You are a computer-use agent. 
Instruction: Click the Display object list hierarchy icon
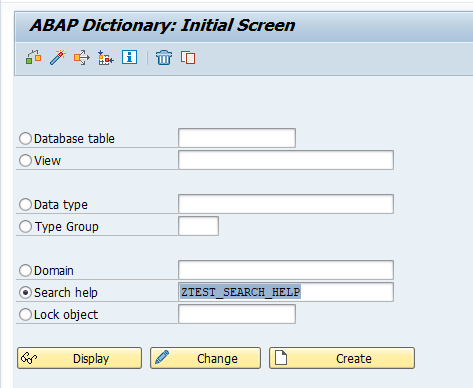106,58
